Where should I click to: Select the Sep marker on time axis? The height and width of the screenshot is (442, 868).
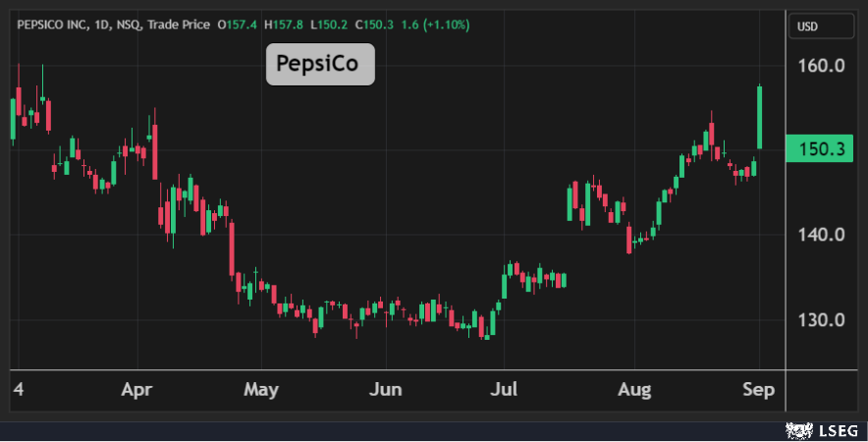tap(758, 390)
